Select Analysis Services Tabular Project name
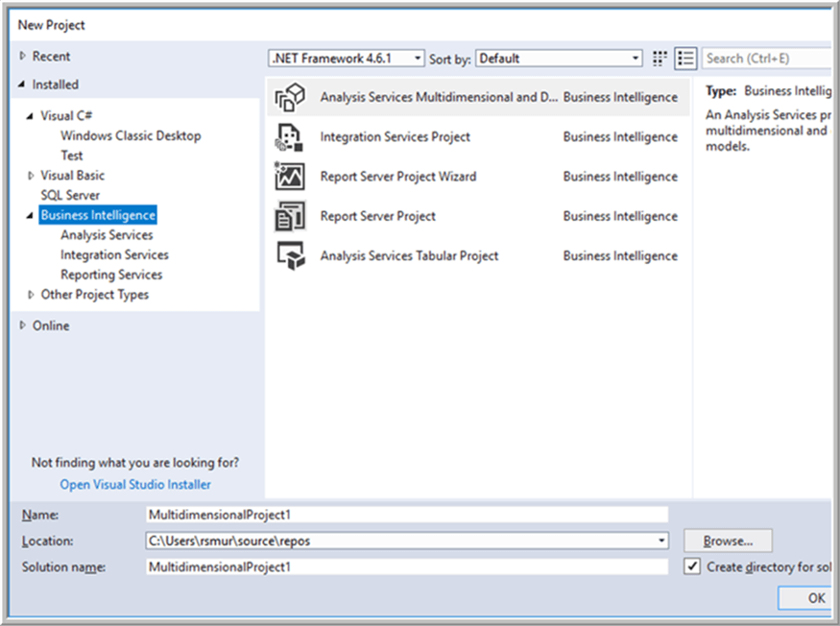 click(409, 255)
